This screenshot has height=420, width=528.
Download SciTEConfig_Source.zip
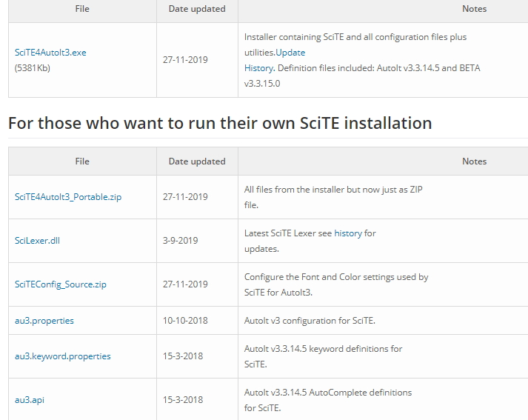pyautogui.click(x=60, y=284)
